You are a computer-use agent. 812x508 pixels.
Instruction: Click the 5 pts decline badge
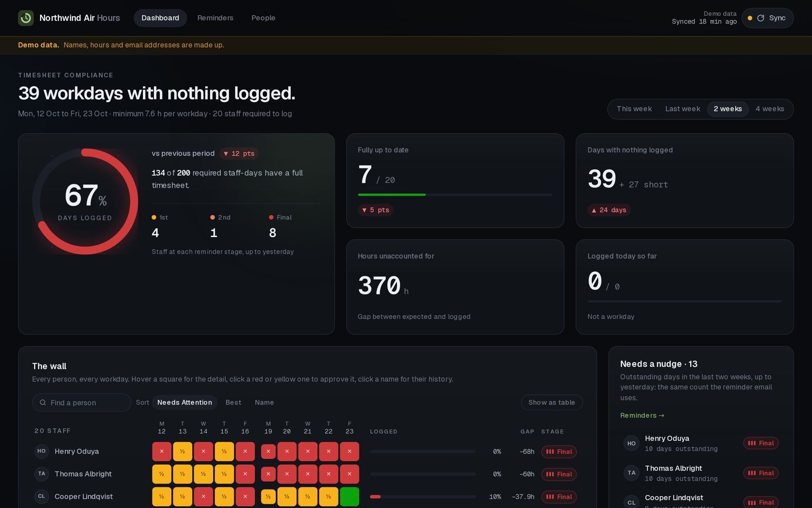point(375,210)
